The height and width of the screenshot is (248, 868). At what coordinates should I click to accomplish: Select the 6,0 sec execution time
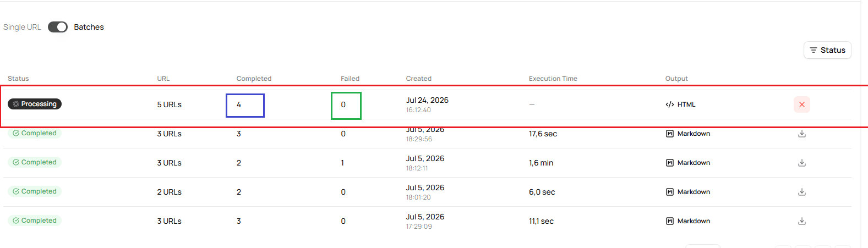coord(542,192)
